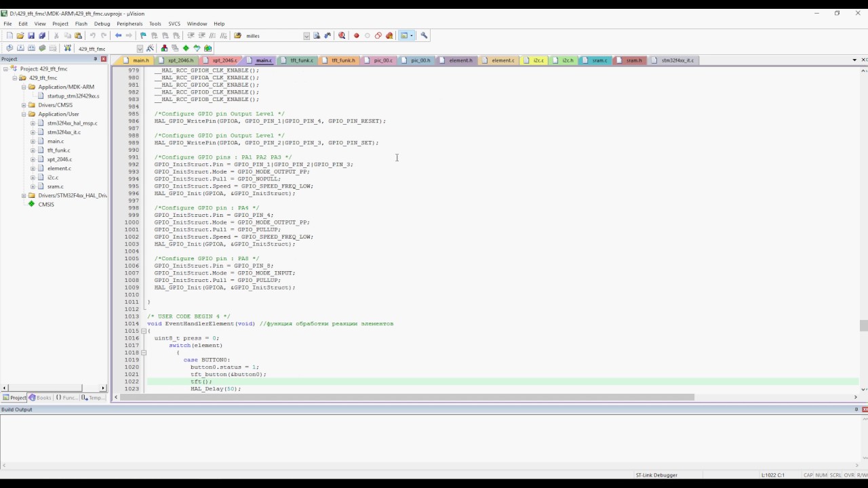Click the Indent selection icon
The height and width of the screenshot is (488, 868).
click(191, 36)
